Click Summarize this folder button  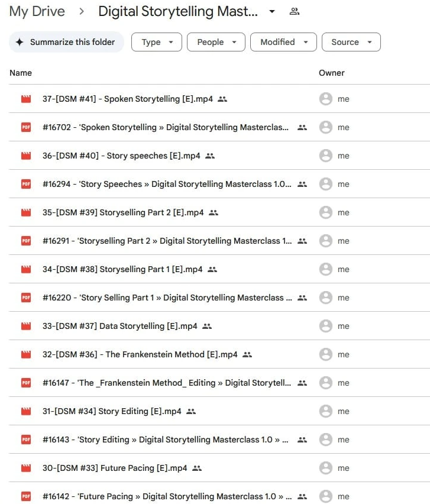[x=66, y=43]
